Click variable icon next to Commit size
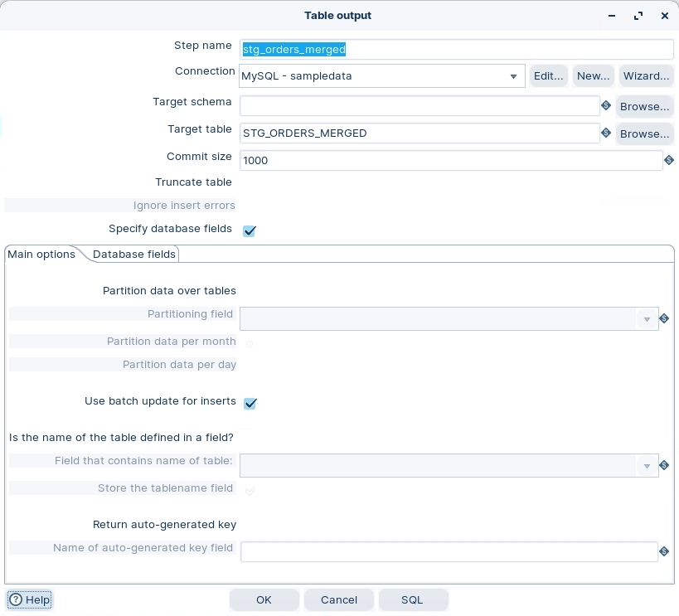Screen dimensions: 679x616 click(x=668, y=161)
